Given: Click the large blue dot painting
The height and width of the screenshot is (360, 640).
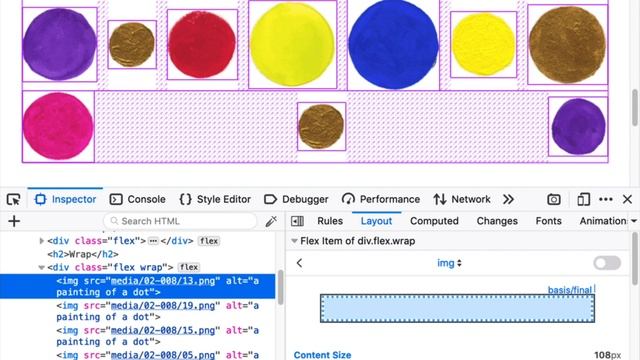Looking at the screenshot, I should [x=393, y=44].
